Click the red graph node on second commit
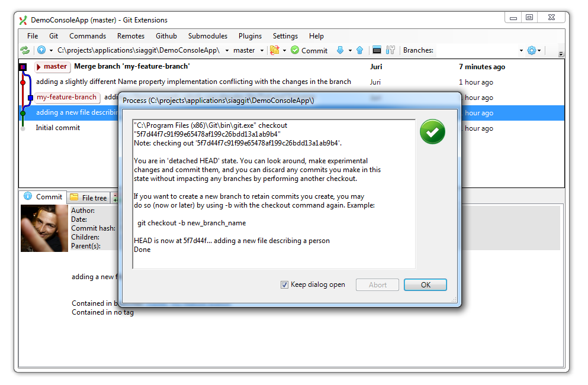The width and height of the screenshot is (588, 385). click(23, 82)
